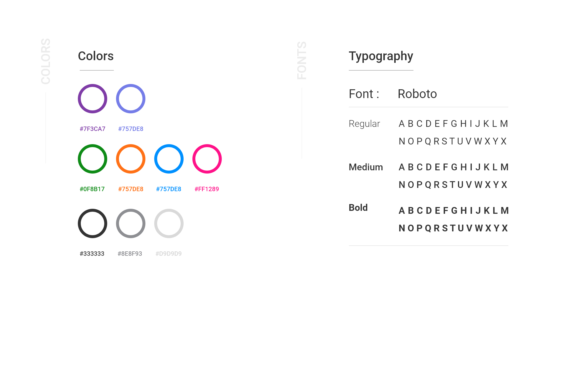Click the green #0F8B17 color ring
The height and width of the screenshot is (392, 564).
tap(93, 159)
